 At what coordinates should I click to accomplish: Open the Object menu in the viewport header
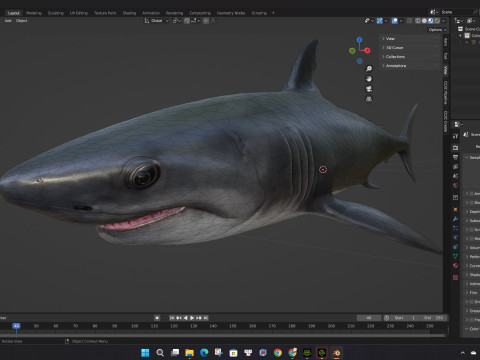tap(21, 21)
